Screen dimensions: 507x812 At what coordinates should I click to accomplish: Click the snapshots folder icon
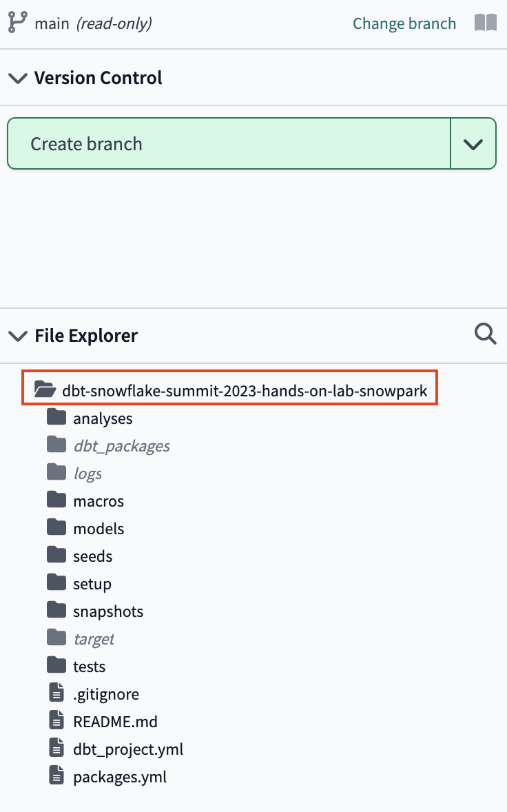[56, 609]
